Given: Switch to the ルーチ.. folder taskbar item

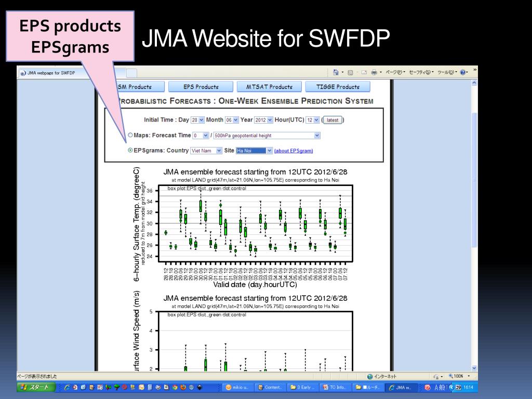Looking at the screenshot, I should [369, 387].
